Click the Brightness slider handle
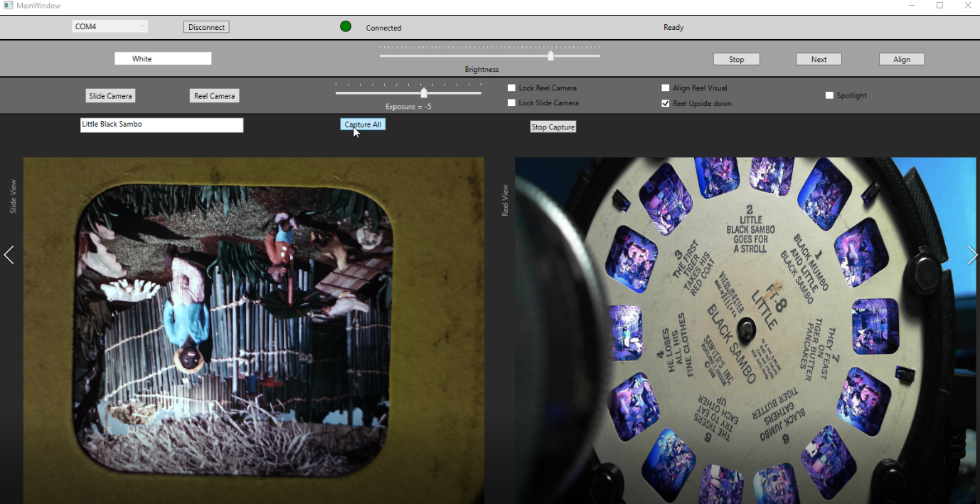 pyautogui.click(x=550, y=56)
